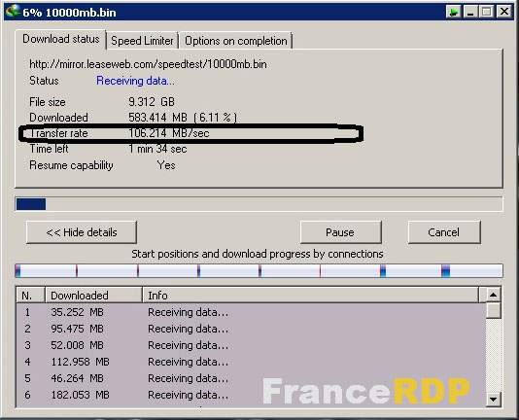Close the 10000mb.bin download window
519x420 pixels.
coord(504,12)
